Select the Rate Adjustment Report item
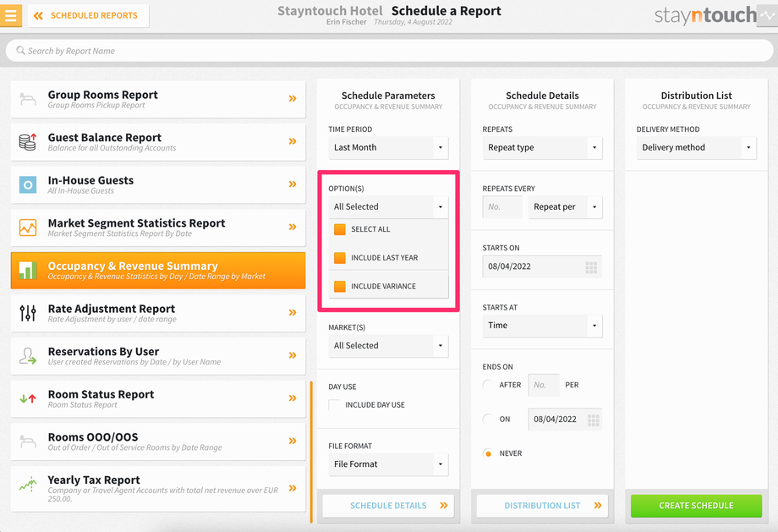The height and width of the screenshot is (532, 778). (158, 313)
